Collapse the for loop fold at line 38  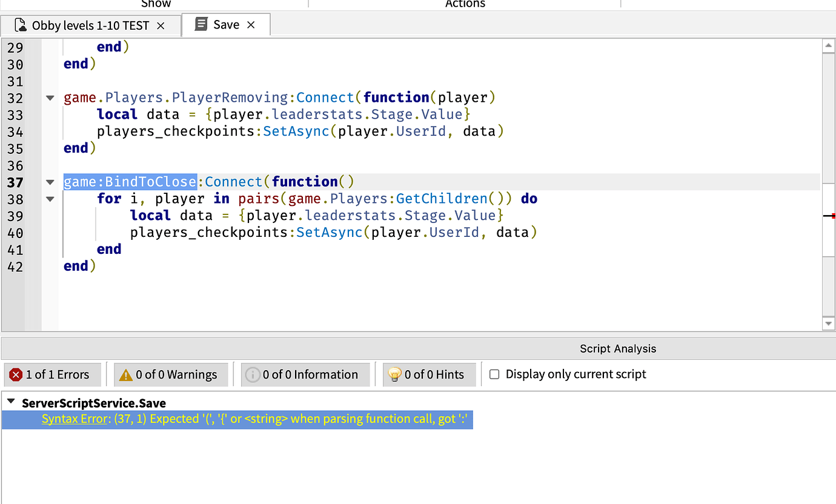pos(50,199)
